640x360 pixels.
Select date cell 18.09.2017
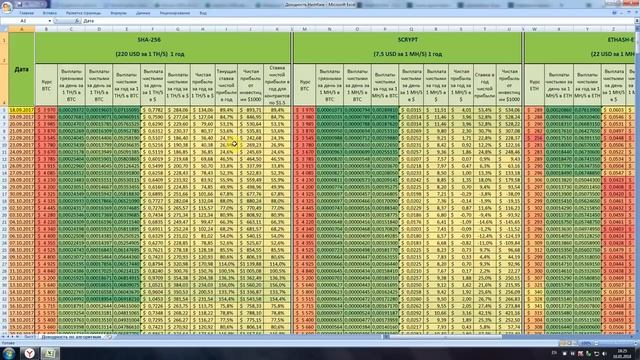(22, 110)
